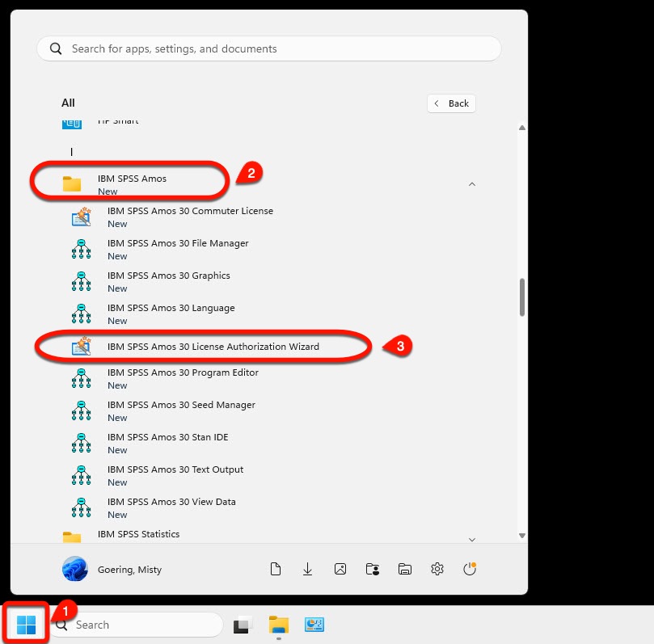Viewport: 654px width, 644px height.
Task: Click the All heading text
Action: (x=68, y=103)
